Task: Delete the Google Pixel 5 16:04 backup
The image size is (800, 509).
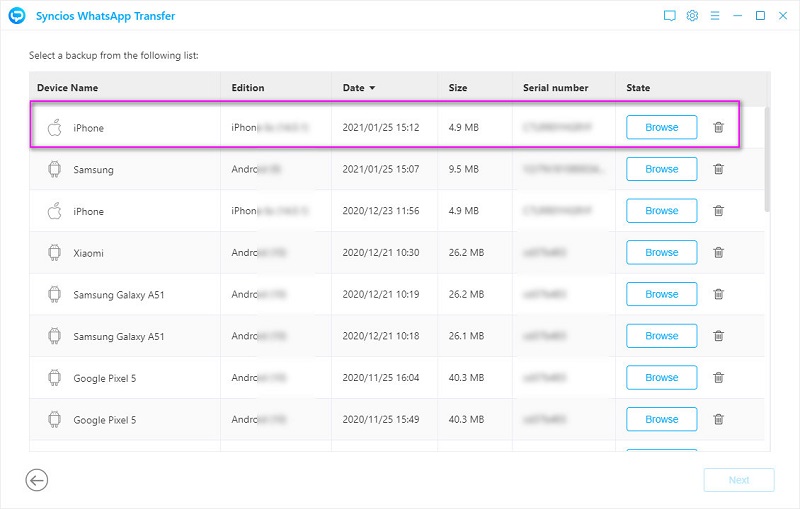Action: tap(718, 377)
